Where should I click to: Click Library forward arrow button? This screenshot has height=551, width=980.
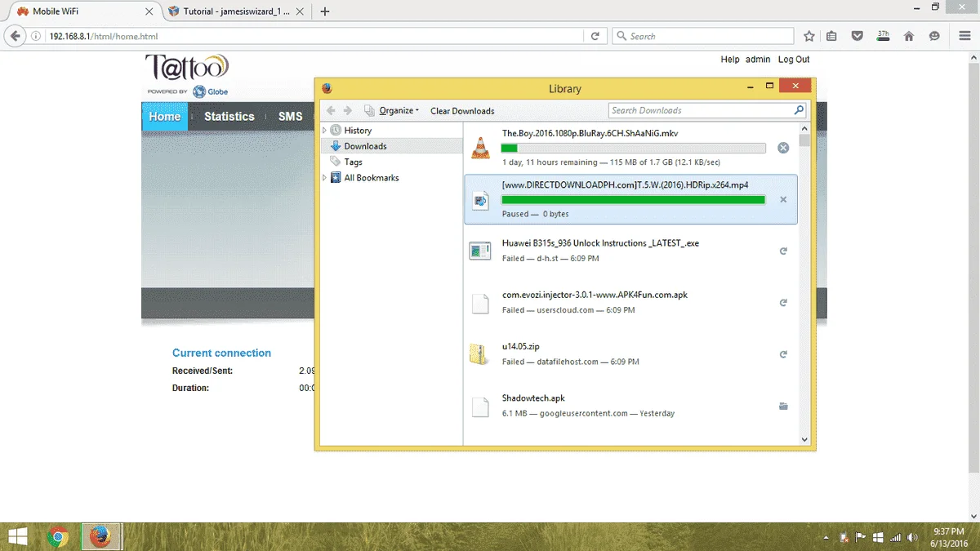348,110
